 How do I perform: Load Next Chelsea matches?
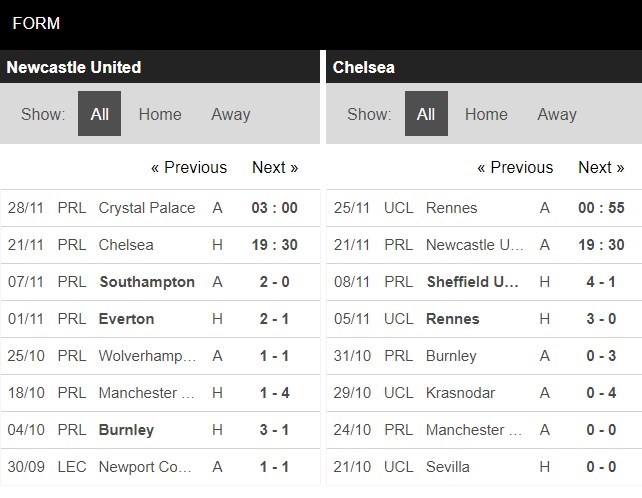[601, 167]
